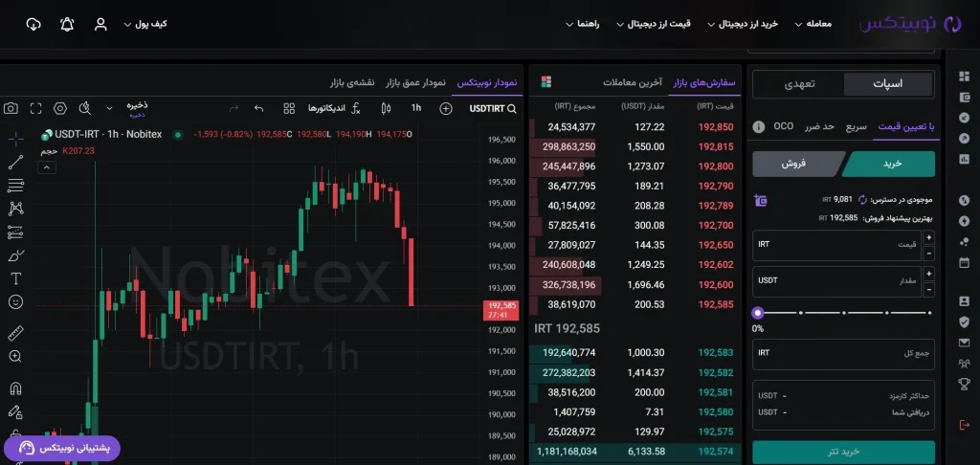
Task: Choose the Buy (خرید) side toggle
Action: [891, 164]
